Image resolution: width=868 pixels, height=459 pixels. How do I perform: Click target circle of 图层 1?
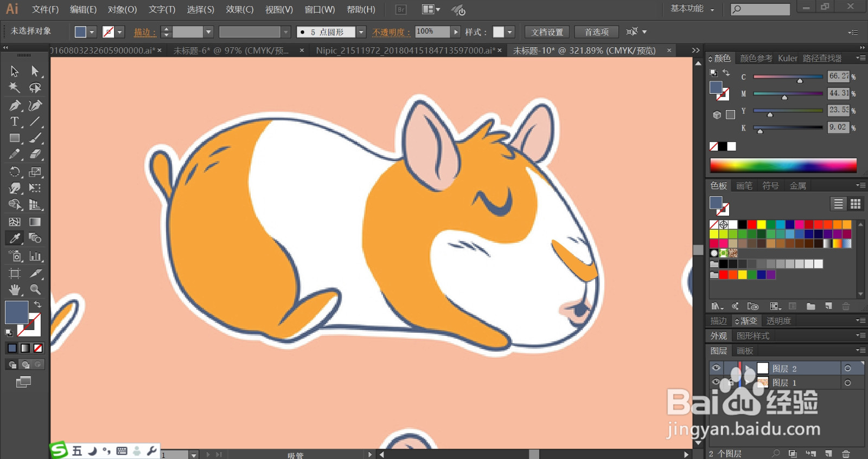(x=847, y=383)
